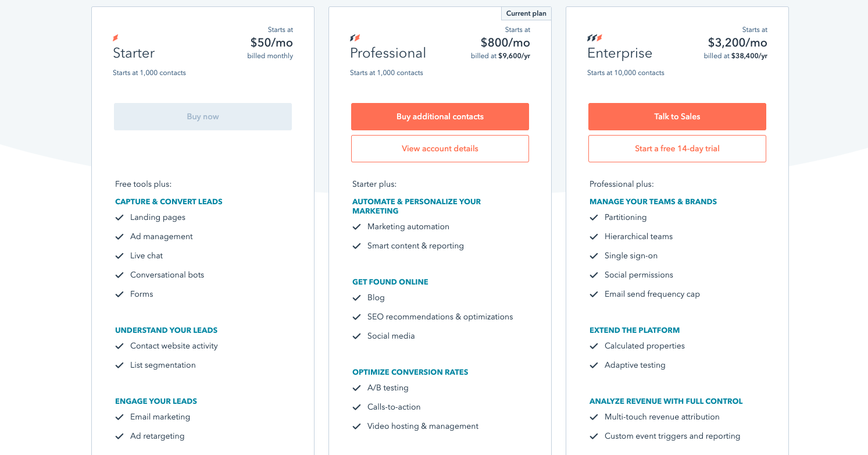
Task: Open the CAPTURE & CONVERT LEADS section heading
Action: pyautogui.click(x=168, y=201)
